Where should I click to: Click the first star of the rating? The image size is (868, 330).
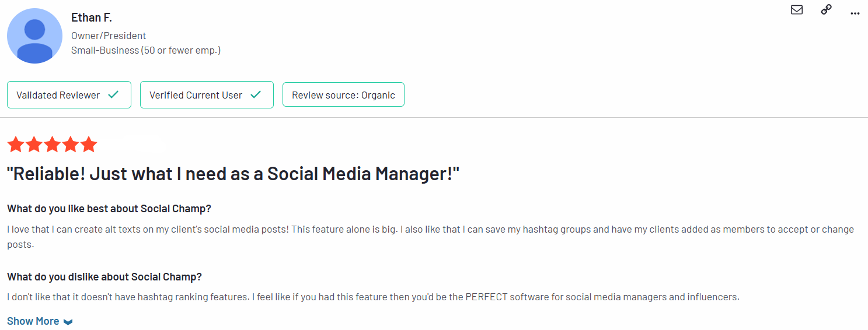click(16, 144)
